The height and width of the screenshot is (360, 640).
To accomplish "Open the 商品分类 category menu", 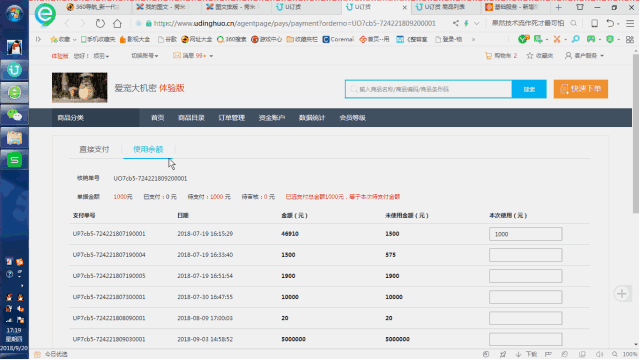I will [x=96, y=118].
